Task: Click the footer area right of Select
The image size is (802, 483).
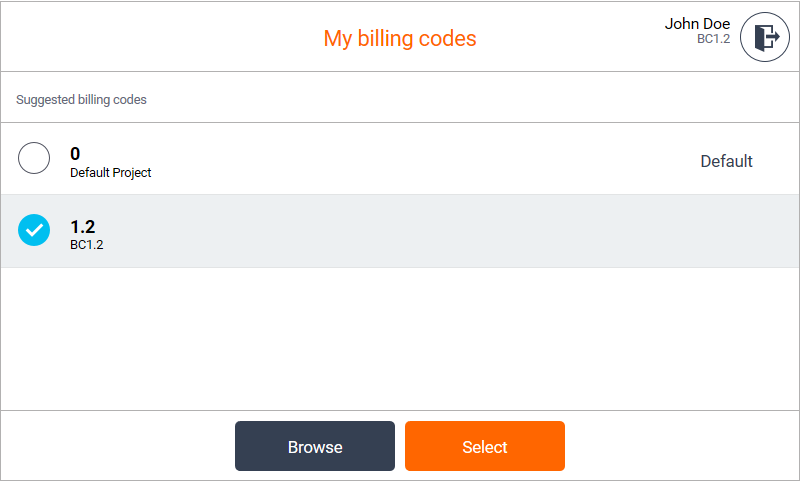Action: click(x=680, y=446)
